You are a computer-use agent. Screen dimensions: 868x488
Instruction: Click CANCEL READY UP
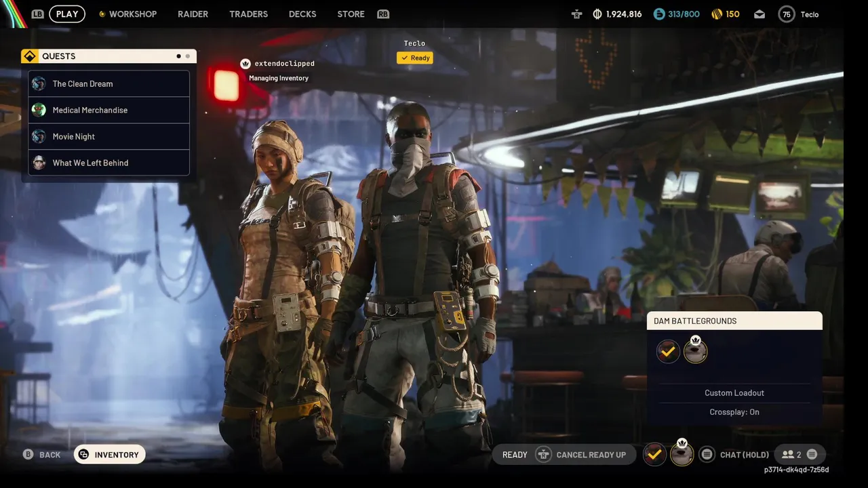point(591,455)
